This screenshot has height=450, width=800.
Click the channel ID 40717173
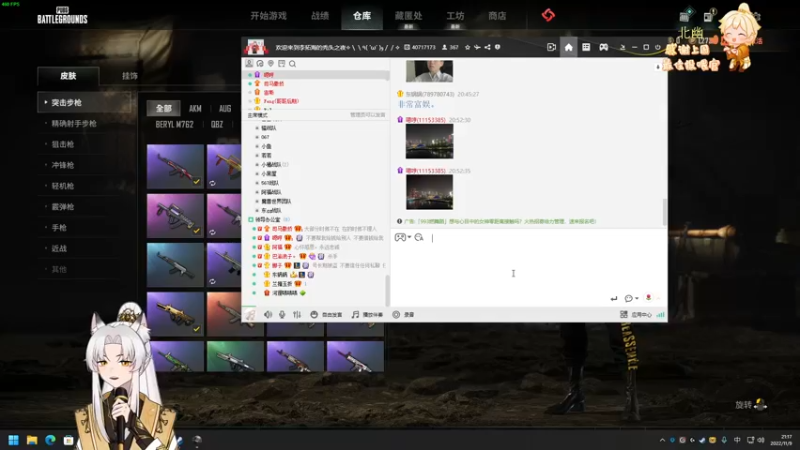[x=423, y=47]
